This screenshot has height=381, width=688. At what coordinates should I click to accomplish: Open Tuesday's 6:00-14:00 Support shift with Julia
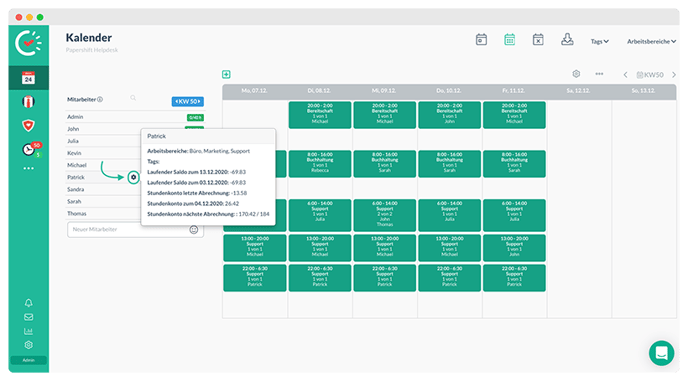[x=320, y=215]
